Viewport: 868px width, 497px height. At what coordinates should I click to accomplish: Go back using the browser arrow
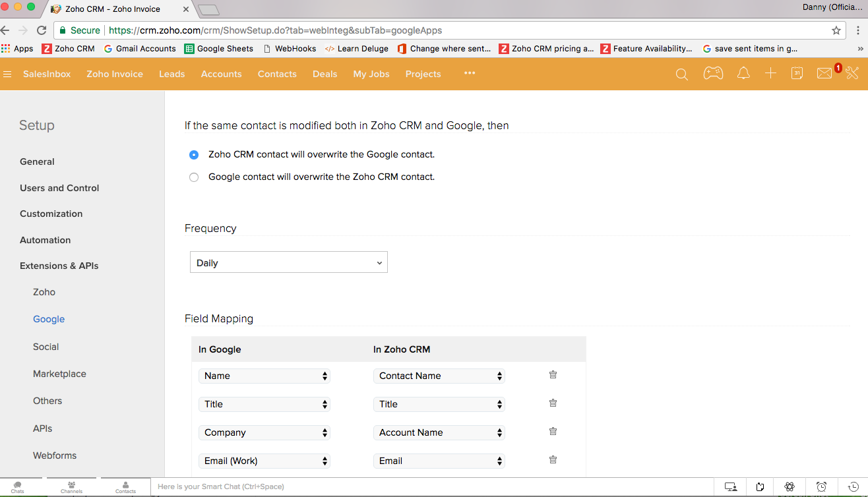pos(5,30)
